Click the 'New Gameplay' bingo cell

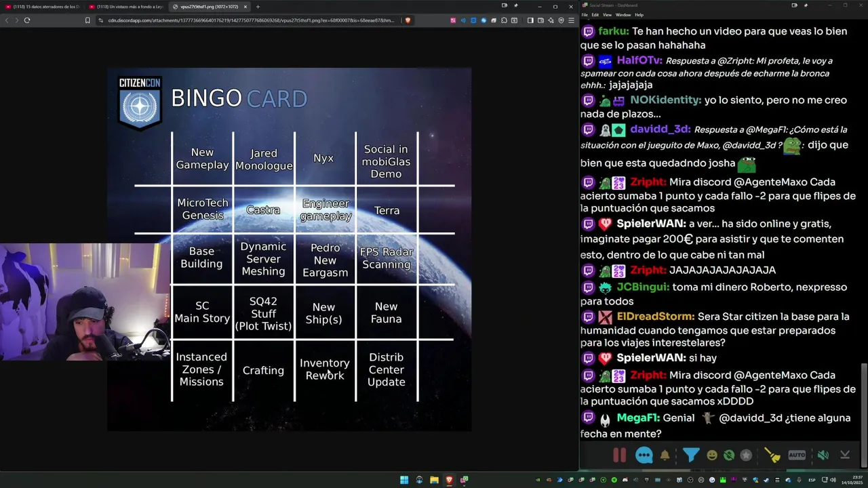202,159
